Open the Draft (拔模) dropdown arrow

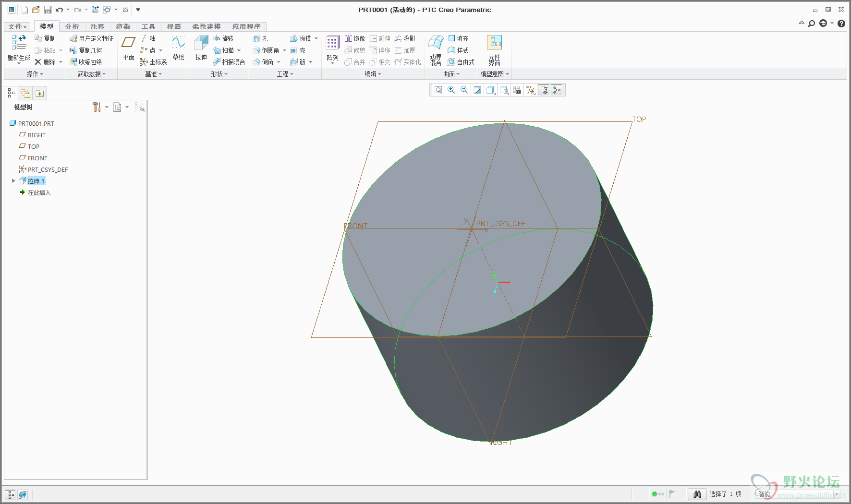(x=316, y=38)
